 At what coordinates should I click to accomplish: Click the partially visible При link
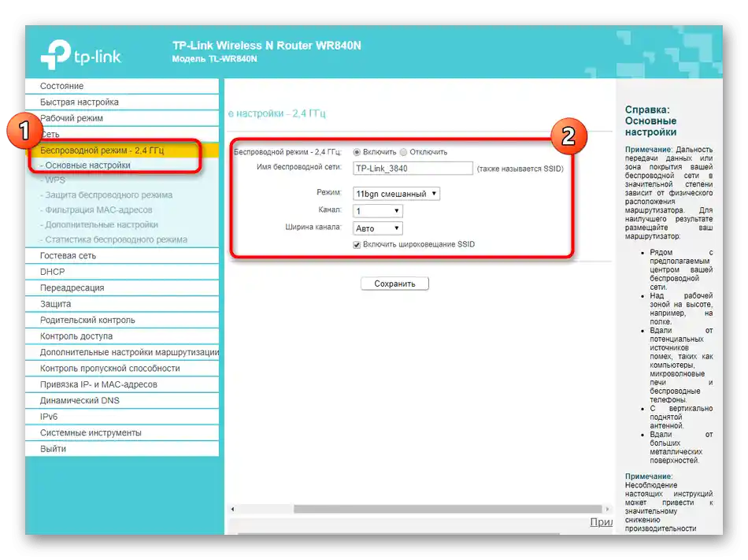601,522
